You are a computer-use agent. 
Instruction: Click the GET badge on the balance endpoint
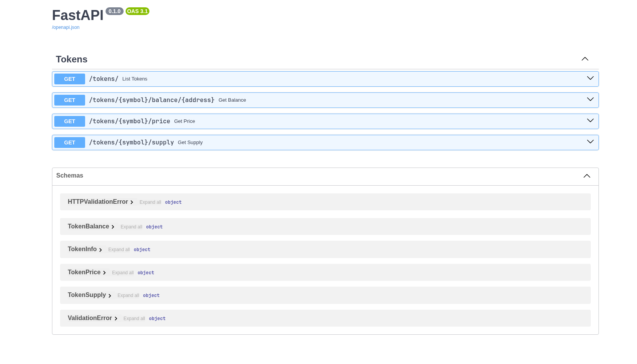[x=69, y=100]
